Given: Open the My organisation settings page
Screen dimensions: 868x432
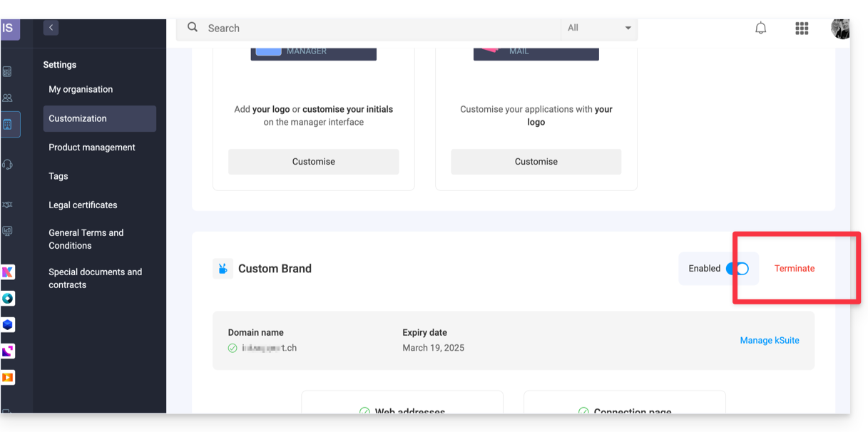Looking at the screenshot, I should point(81,89).
